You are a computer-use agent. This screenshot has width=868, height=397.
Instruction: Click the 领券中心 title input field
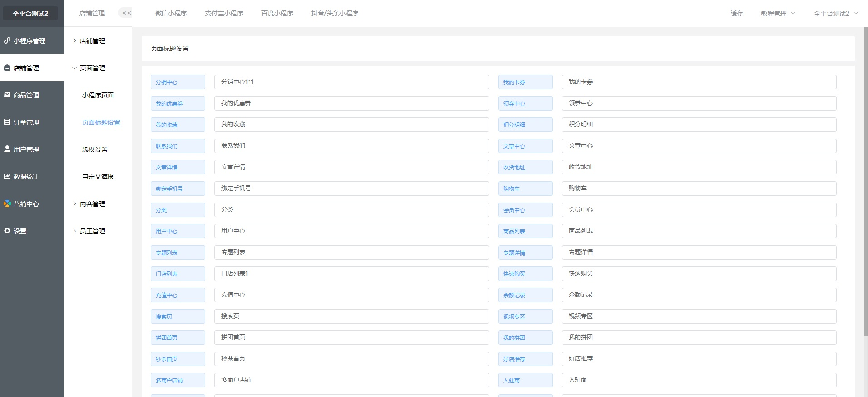coord(699,103)
